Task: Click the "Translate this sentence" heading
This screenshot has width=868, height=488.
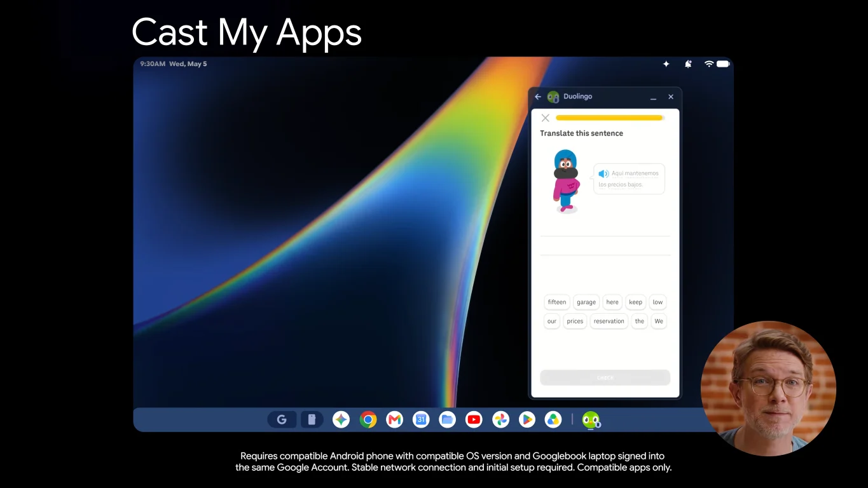Action: pos(581,133)
